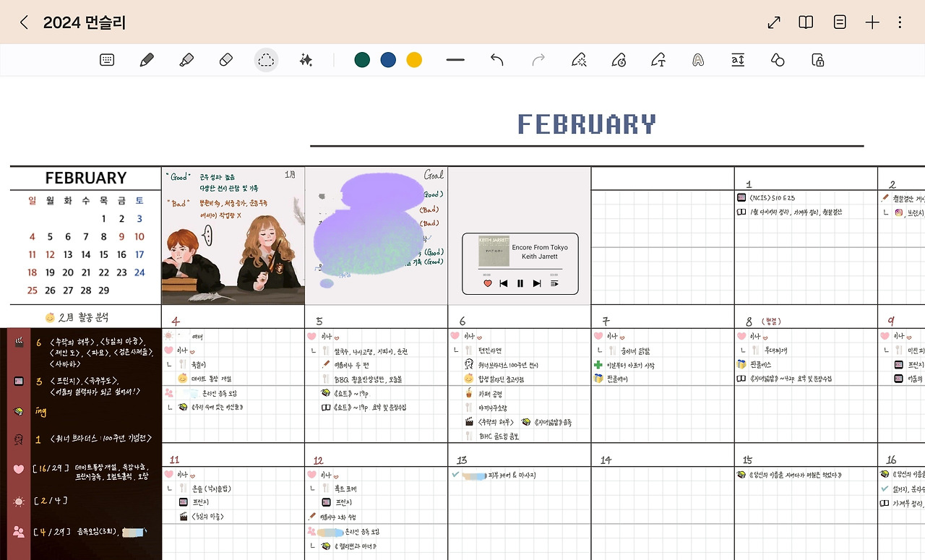Image resolution: width=925 pixels, height=560 pixels.
Task: Open the playlist queue icon in music widget
Action: (554, 283)
